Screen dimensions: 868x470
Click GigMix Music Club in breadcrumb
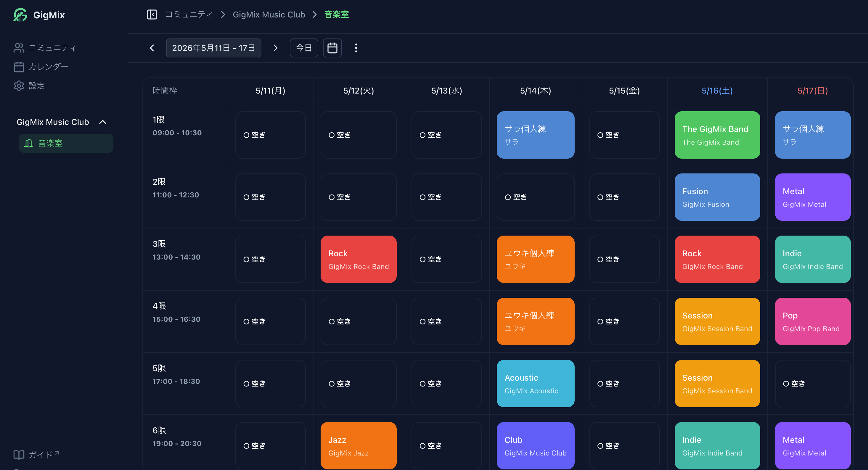click(x=269, y=15)
